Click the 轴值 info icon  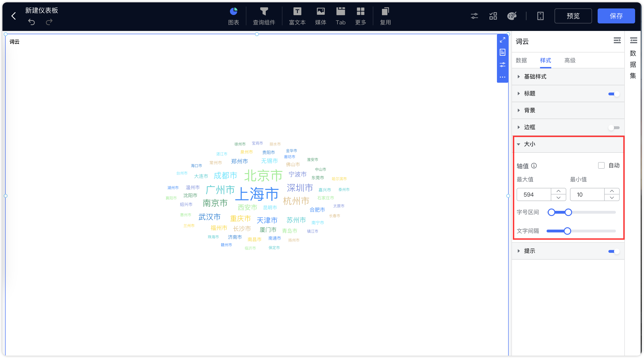coord(534,166)
